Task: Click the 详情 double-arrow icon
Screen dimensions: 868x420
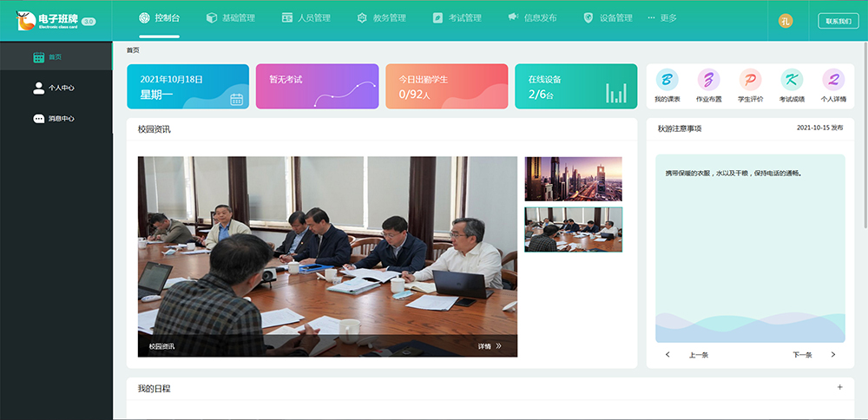Action: [498, 346]
